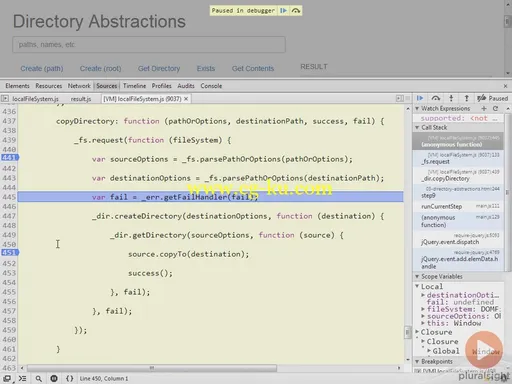This screenshot has width=512, height=384.
Task: Toggle pause on exceptions
Action: coord(54,379)
